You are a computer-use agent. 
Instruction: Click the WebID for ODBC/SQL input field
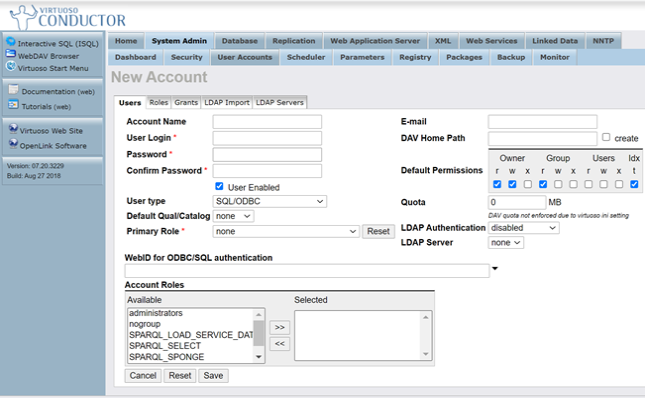pyautogui.click(x=307, y=271)
